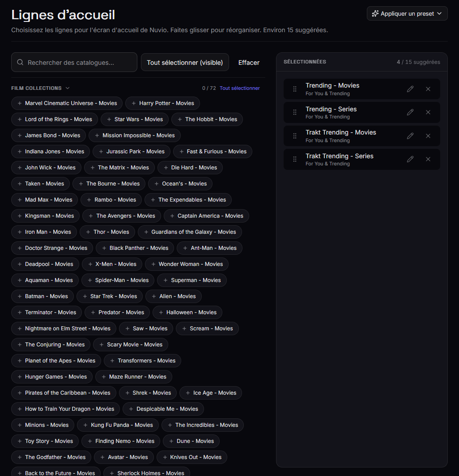This screenshot has height=476, width=459.
Task: Add Mission Impossible - Movies chip
Action: pos(135,135)
